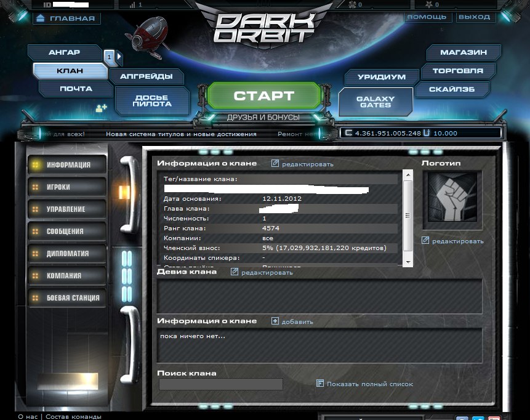
Task: Click the plus icon beside добавить
Action: click(x=275, y=321)
